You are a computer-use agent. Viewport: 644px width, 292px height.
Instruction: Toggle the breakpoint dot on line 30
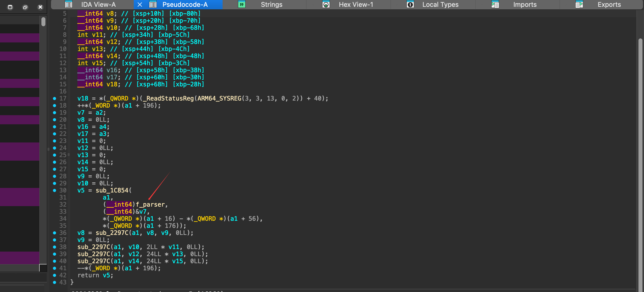point(55,190)
